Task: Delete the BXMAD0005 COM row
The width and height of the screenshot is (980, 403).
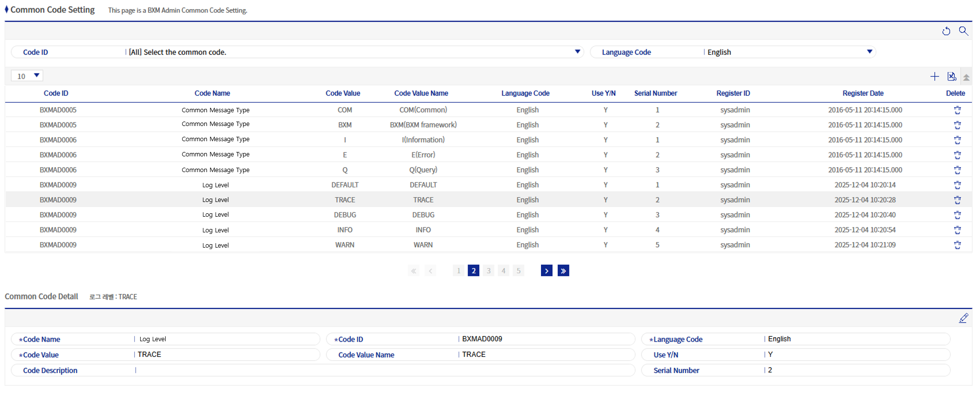Action: (x=957, y=110)
